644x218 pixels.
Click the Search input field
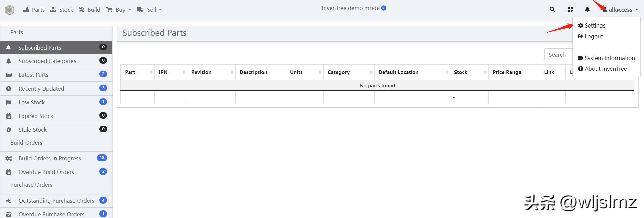(x=558, y=55)
